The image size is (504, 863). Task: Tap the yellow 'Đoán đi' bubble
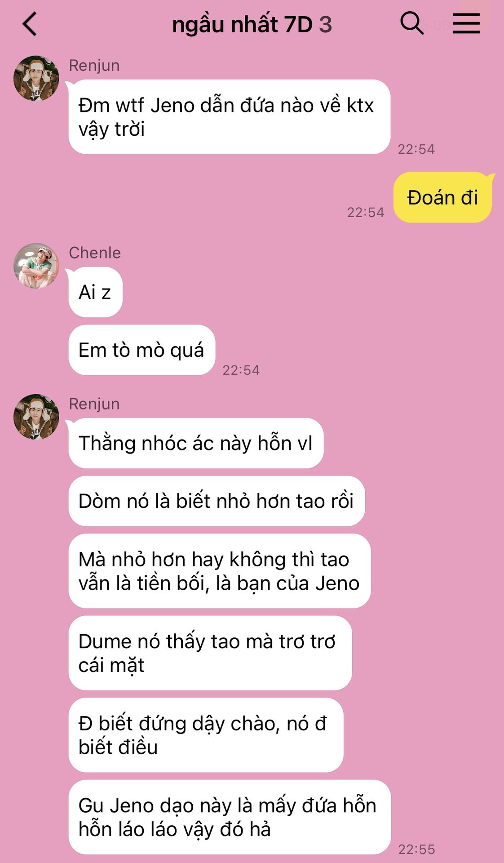[x=443, y=197]
